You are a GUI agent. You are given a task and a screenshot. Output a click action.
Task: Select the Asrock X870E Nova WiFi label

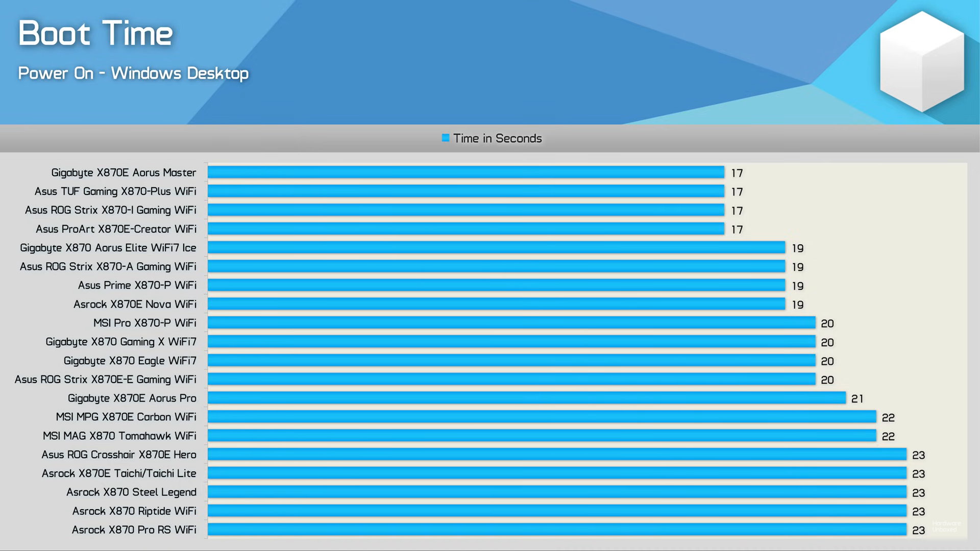(x=135, y=304)
